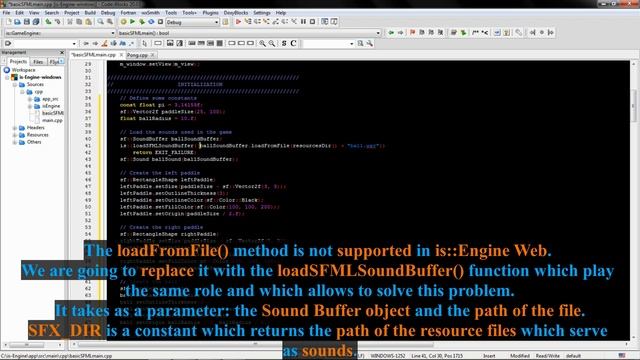
Task: Switch to the Pong.cpp editor tab
Action: pos(137,55)
